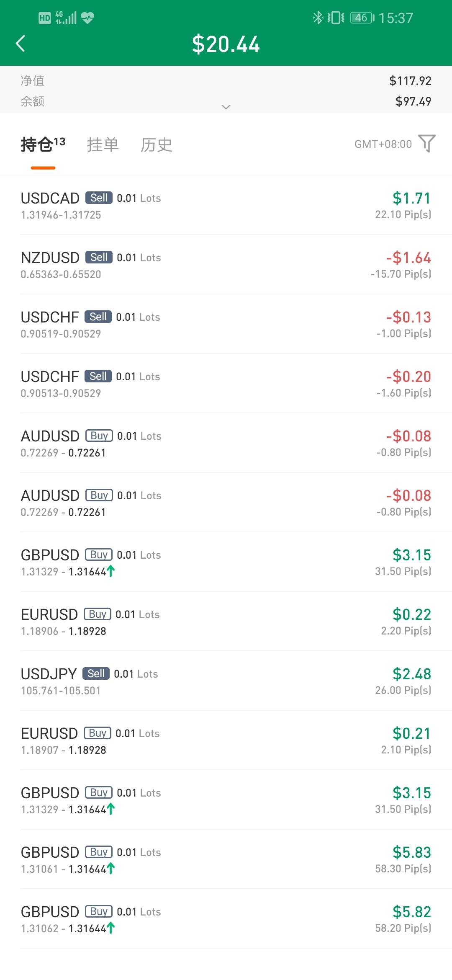452x980 pixels.
Task: Open the filter funnel icon
Action: (x=427, y=144)
